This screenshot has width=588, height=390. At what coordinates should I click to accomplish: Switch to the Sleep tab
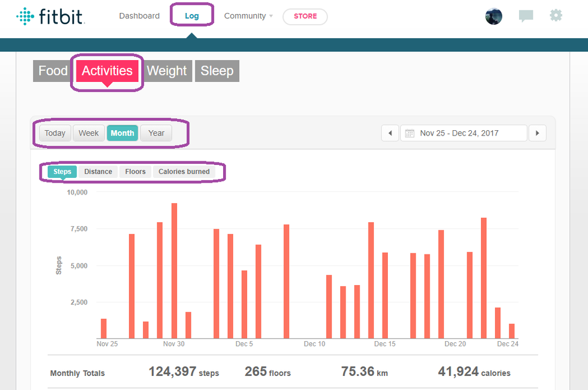point(217,71)
